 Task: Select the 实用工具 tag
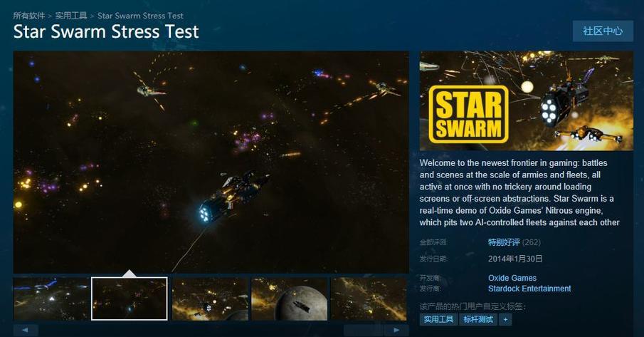[x=438, y=319]
